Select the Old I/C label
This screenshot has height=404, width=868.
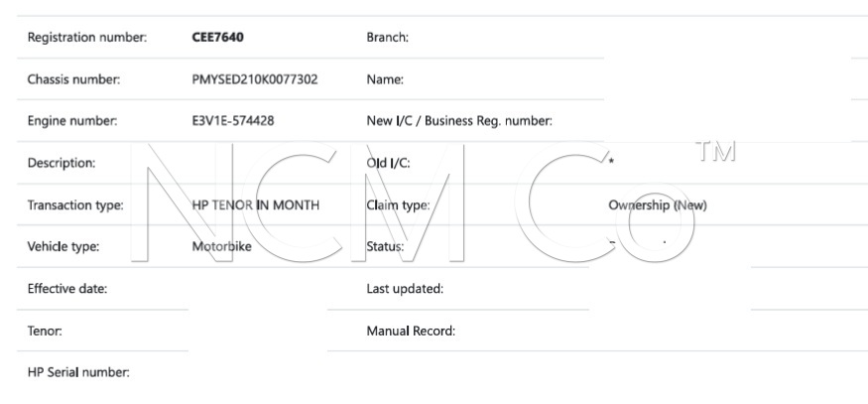coord(389,163)
